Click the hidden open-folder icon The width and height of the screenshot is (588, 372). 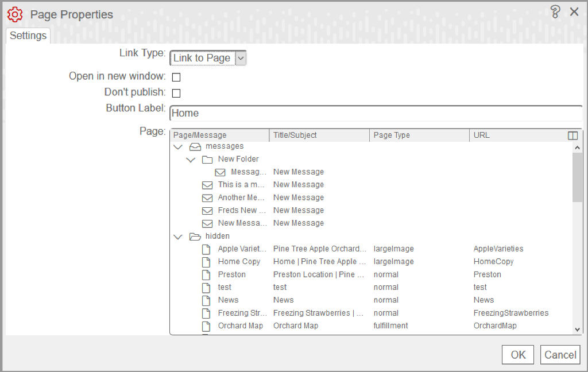pyautogui.click(x=195, y=237)
